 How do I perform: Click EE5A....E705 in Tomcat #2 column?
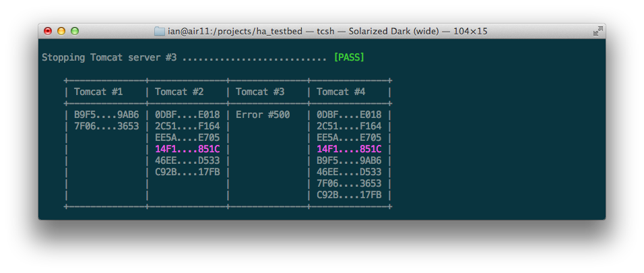pos(187,138)
